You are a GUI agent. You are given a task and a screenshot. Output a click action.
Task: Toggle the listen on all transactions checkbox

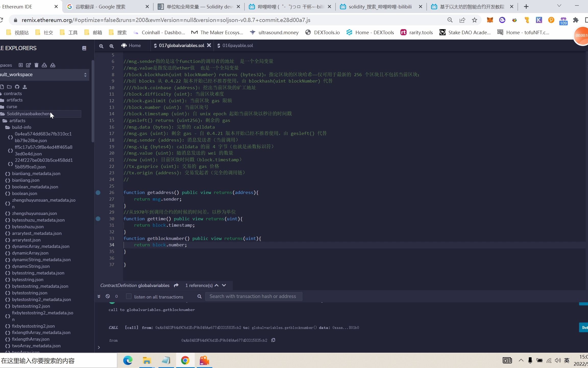(129, 296)
